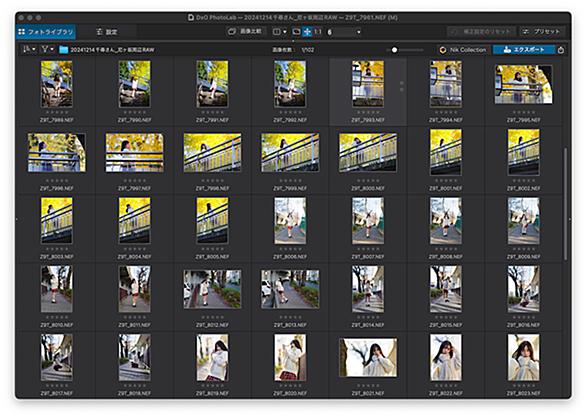Open vertical dots menu on Z9T_7993 thumbnail
Screen dimensions: 586x417
pyautogui.click(x=402, y=86)
